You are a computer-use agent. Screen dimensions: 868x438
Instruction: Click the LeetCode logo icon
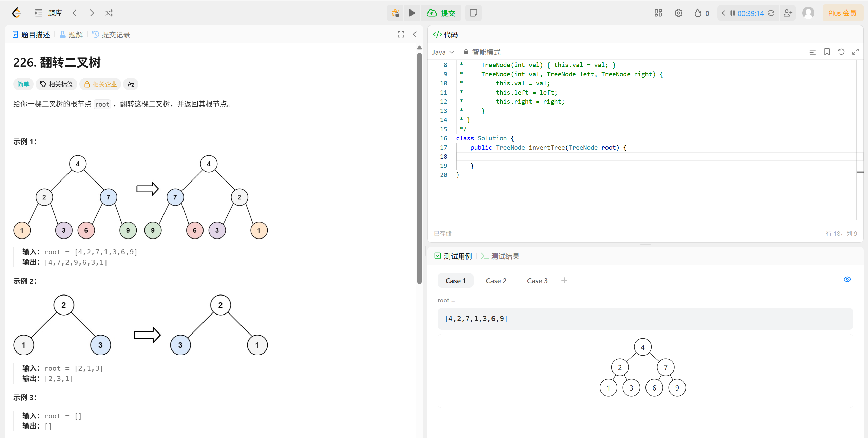pos(16,13)
